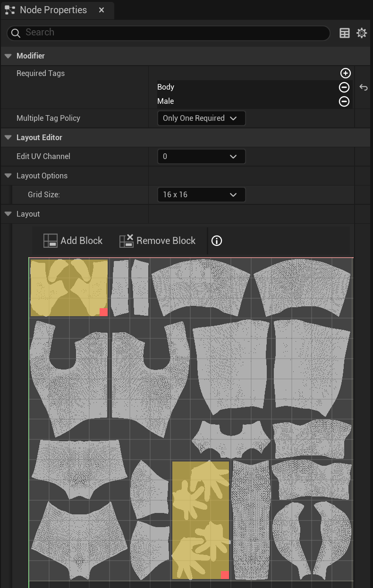
Task: Reset Required Tags to default value
Action: 363,87
